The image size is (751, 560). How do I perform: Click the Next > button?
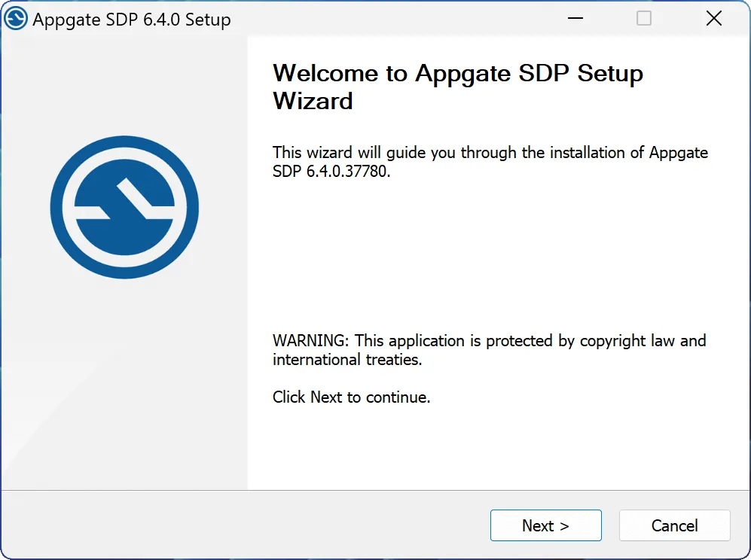pos(545,525)
